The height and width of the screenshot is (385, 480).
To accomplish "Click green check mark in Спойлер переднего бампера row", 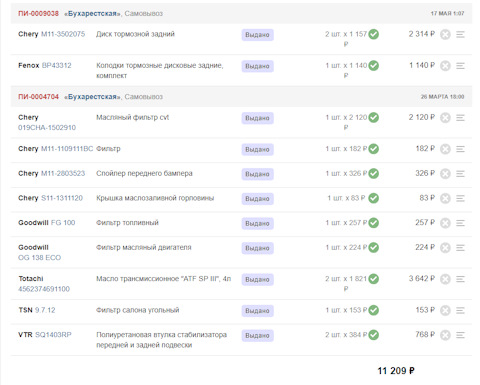I will (374, 173).
